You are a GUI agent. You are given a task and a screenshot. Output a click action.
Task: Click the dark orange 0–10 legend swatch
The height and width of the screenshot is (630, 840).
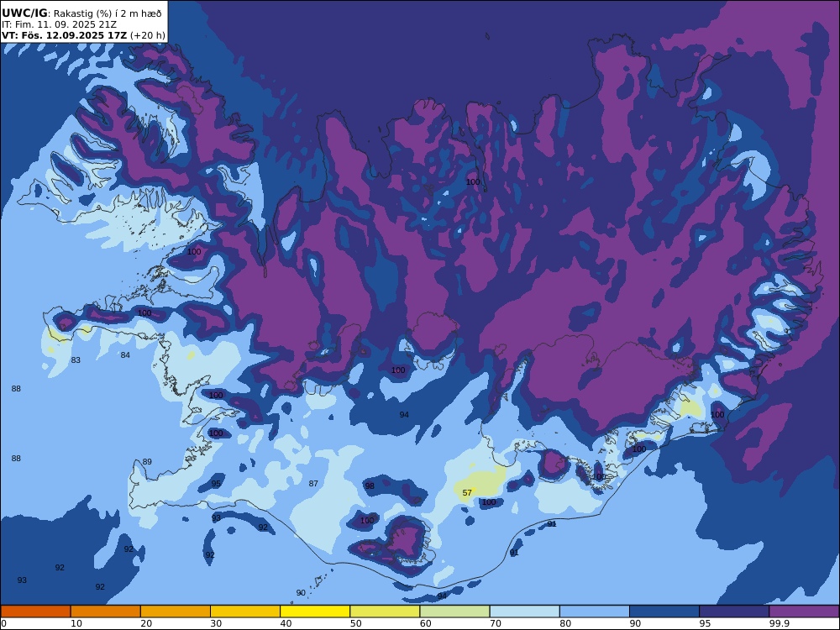pos(35,612)
